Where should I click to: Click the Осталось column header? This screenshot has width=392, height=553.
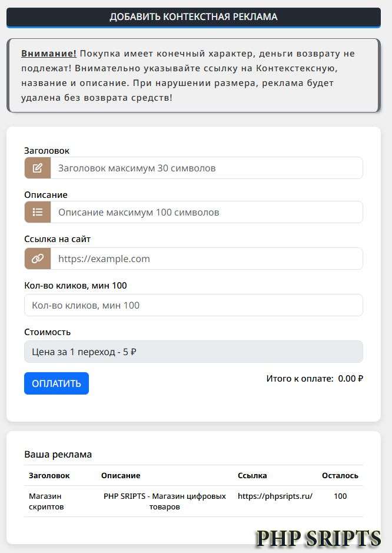tap(341, 475)
